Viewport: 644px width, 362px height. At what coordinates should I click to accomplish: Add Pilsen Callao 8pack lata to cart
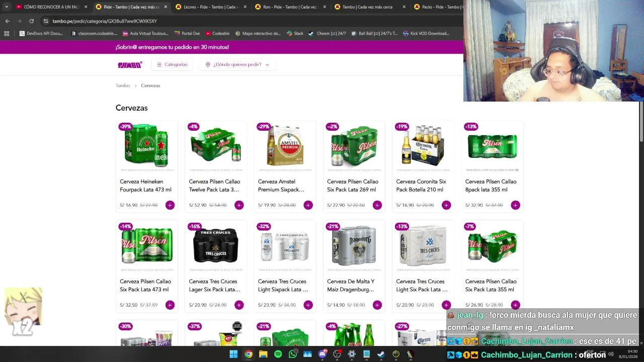coord(515,205)
